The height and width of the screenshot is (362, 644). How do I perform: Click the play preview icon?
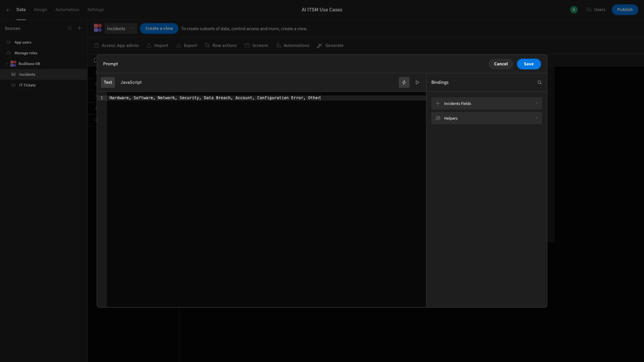click(x=417, y=82)
